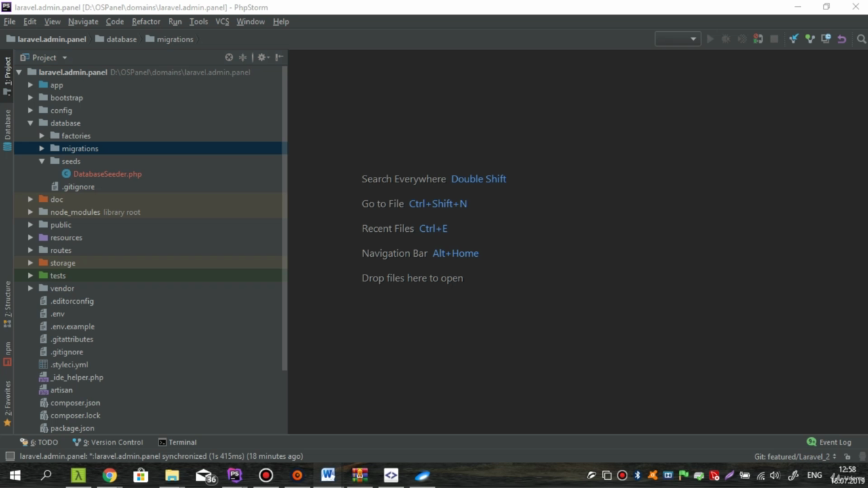The image size is (868, 488).
Task: Hide the Project panel with the hide icon
Action: (x=279, y=58)
